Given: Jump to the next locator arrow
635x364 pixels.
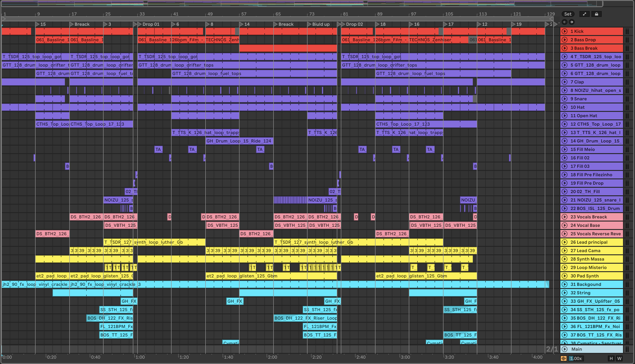Looking at the screenshot, I should 572,22.
